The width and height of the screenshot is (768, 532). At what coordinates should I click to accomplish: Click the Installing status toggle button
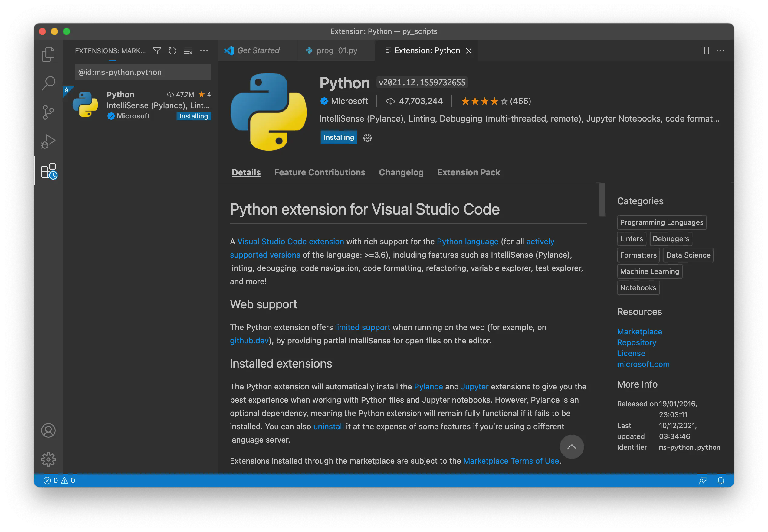[x=339, y=137]
